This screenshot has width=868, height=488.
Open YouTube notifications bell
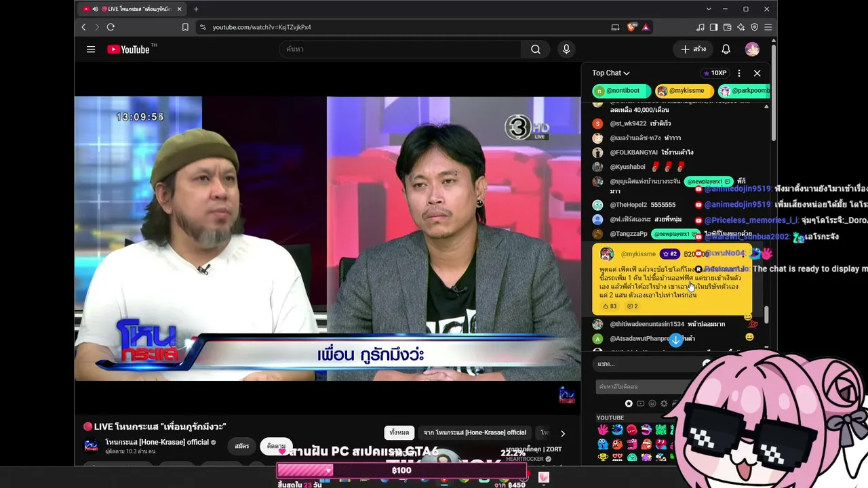point(726,49)
